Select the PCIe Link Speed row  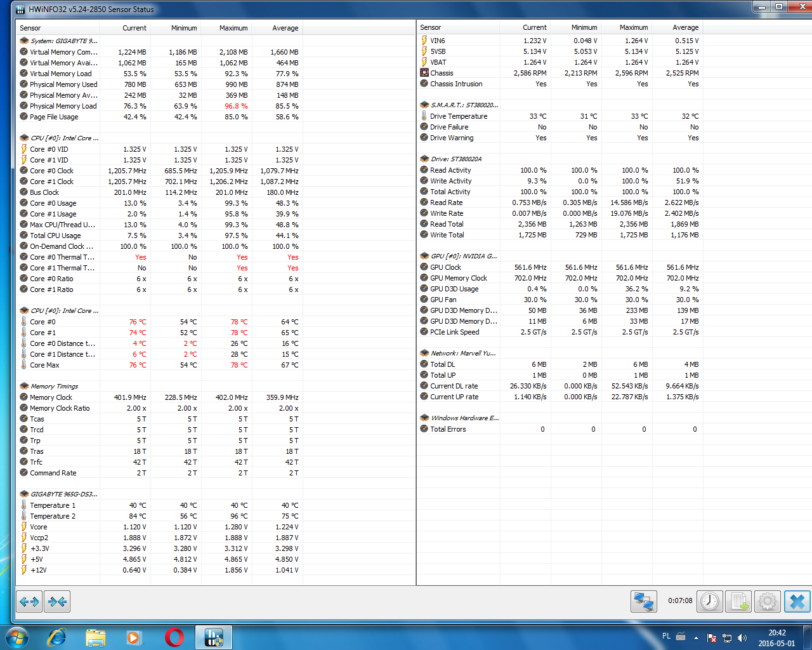[560, 332]
